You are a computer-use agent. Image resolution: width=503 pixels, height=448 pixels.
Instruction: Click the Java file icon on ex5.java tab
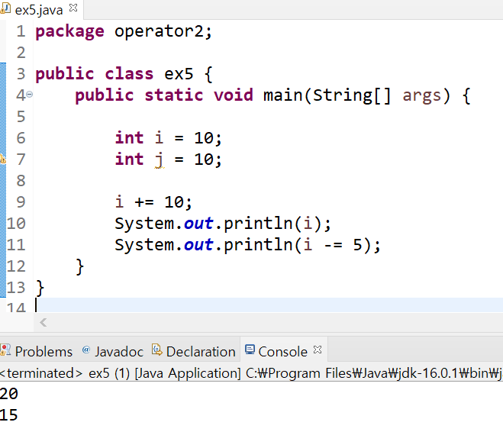pos(5,8)
